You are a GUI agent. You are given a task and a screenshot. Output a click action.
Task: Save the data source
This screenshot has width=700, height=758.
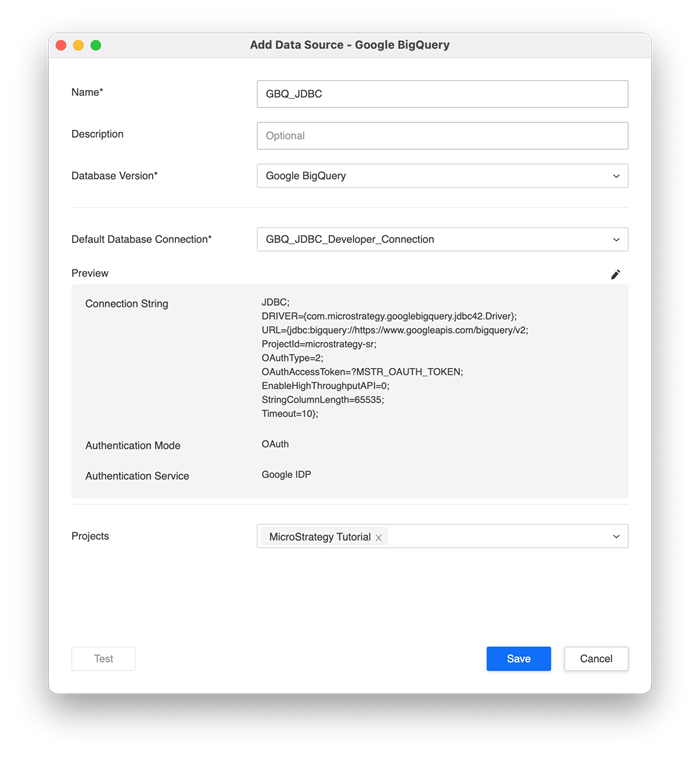coord(518,659)
